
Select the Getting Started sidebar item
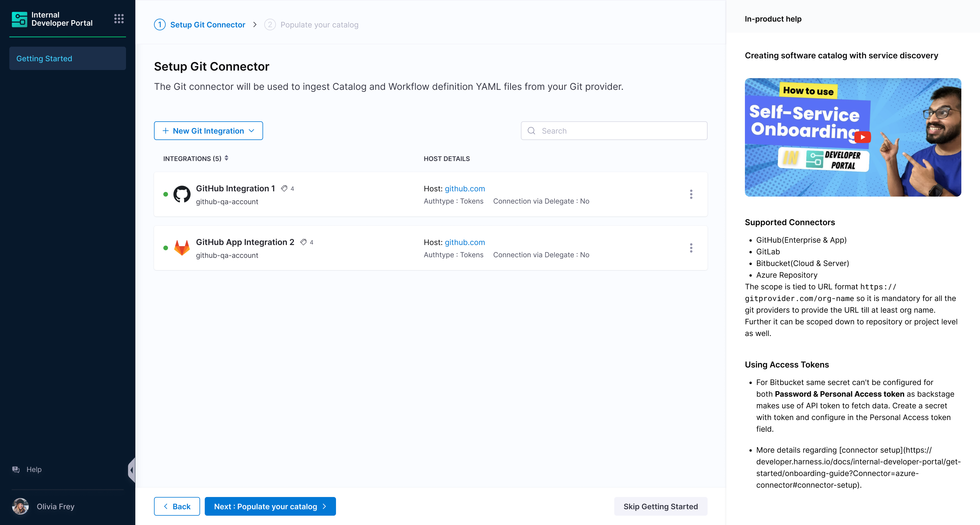pyautogui.click(x=67, y=59)
